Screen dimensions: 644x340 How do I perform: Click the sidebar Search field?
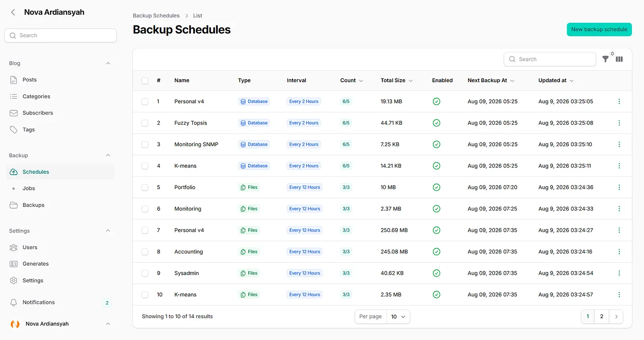click(x=60, y=35)
